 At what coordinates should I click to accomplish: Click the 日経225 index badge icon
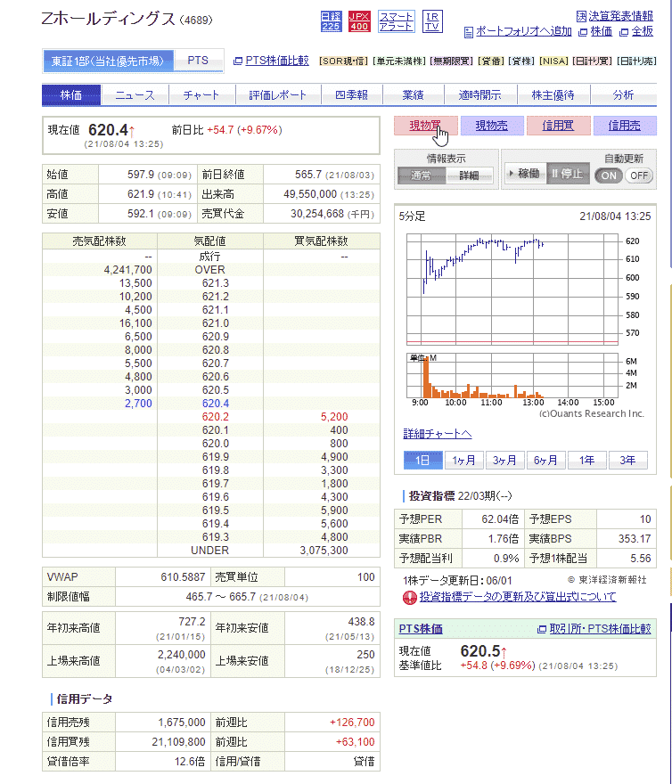(331, 21)
